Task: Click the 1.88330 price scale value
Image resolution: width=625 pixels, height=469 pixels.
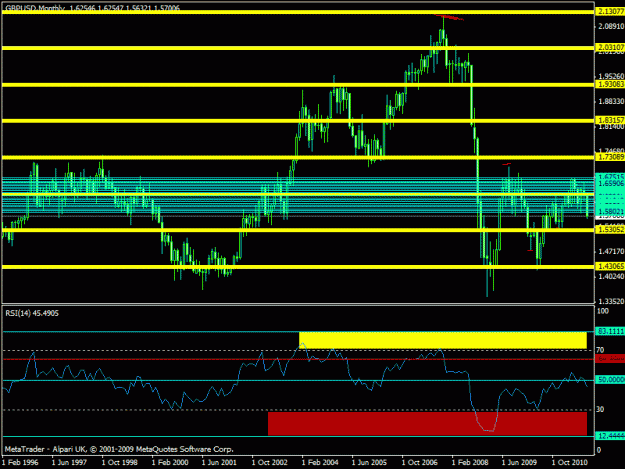Action: 611,102
